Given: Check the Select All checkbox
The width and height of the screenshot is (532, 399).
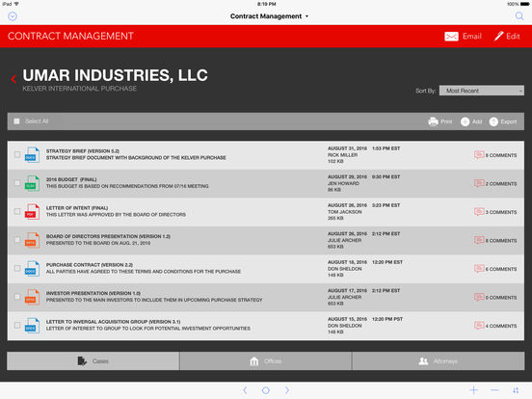Looking at the screenshot, I should coord(16,121).
